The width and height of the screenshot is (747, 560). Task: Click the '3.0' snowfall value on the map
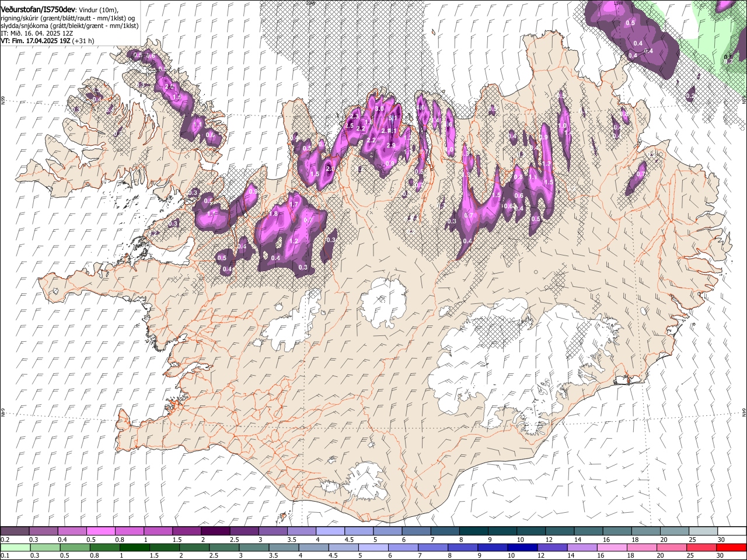click(x=379, y=108)
